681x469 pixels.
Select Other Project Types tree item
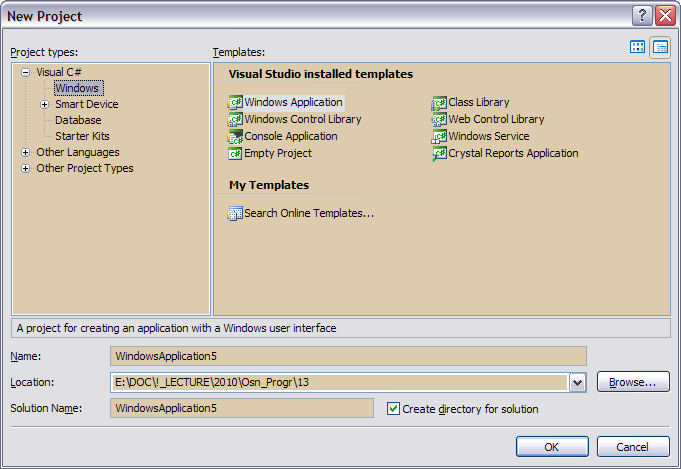click(x=85, y=168)
